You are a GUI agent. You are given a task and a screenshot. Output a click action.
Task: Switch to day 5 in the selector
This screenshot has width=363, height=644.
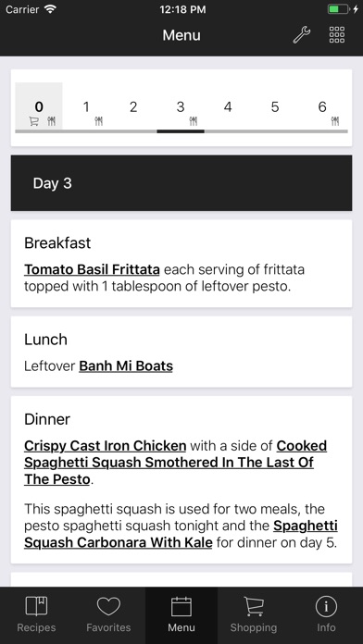click(275, 106)
